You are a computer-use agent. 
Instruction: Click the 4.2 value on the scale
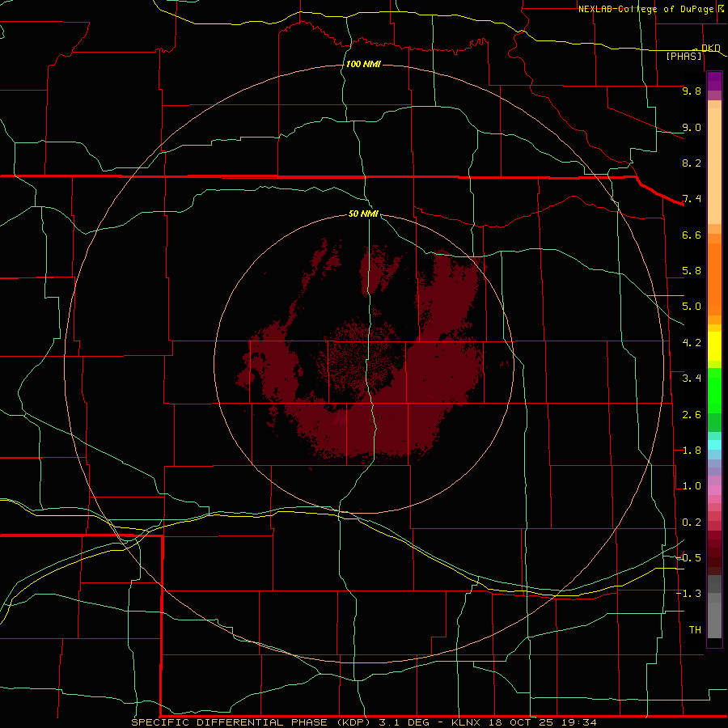click(692, 343)
